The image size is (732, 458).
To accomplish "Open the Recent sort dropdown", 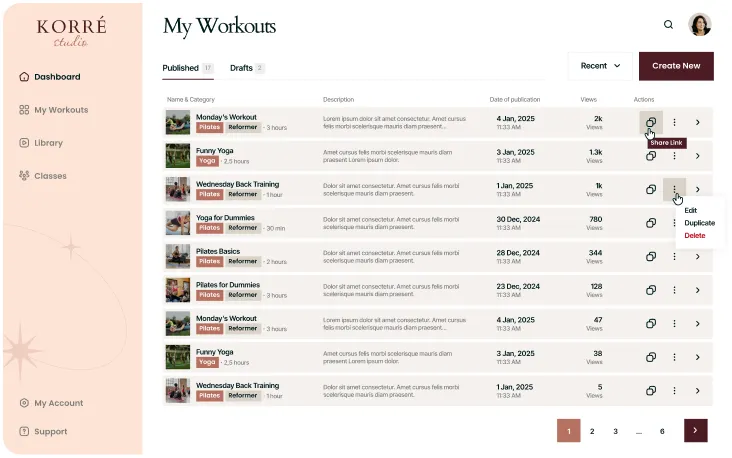I will [x=600, y=66].
